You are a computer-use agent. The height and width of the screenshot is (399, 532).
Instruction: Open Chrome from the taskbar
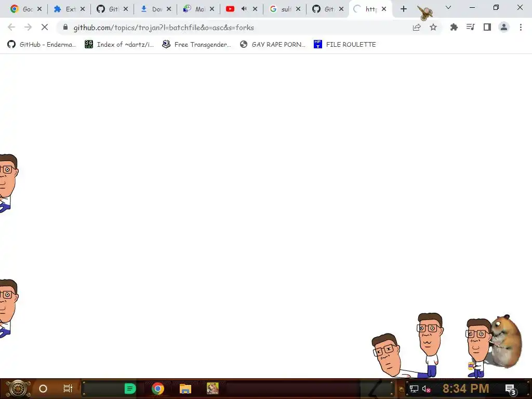(x=158, y=389)
